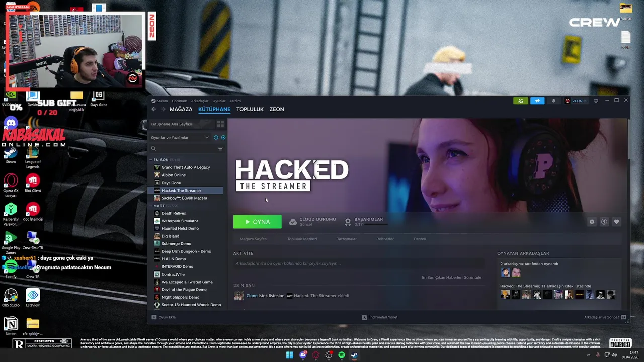Screen dimensions: 644x362
Task: Click Oyun Ekle at bottom left
Action: pos(164,317)
